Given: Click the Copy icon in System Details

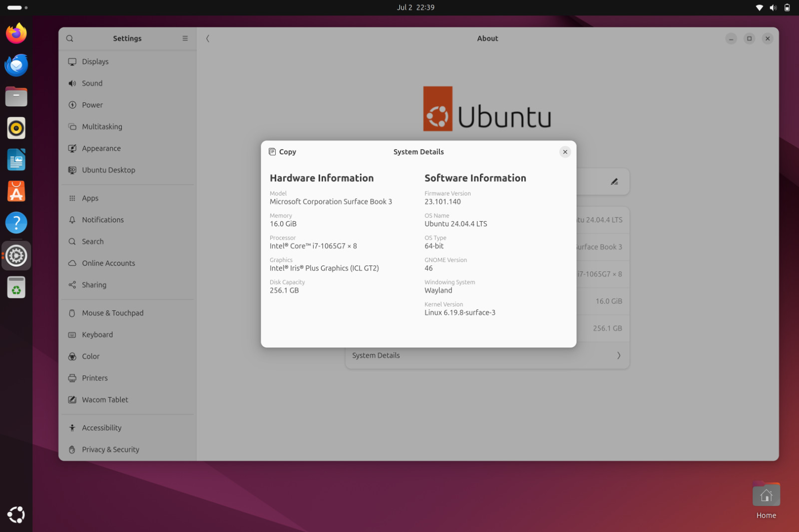Looking at the screenshot, I should click(272, 152).
